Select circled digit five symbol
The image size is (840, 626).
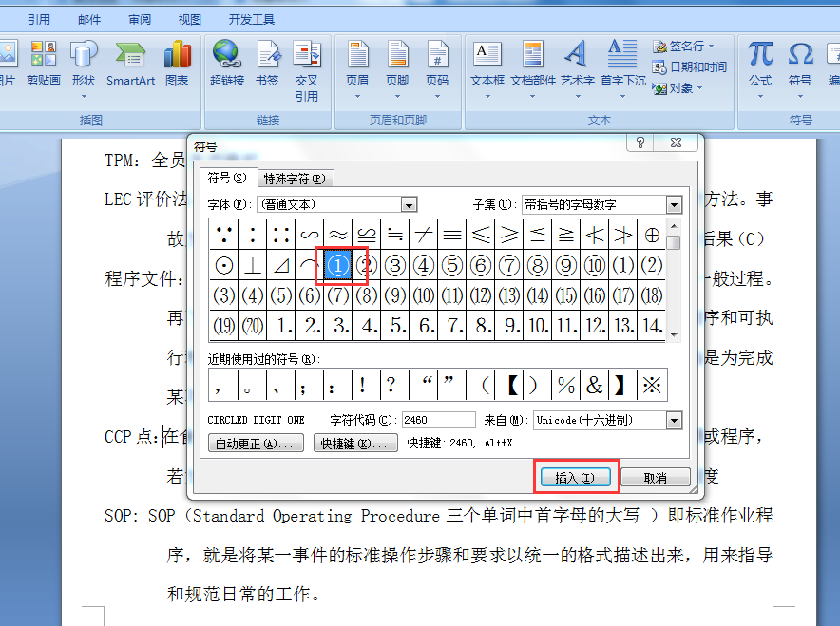coord(452,265)
